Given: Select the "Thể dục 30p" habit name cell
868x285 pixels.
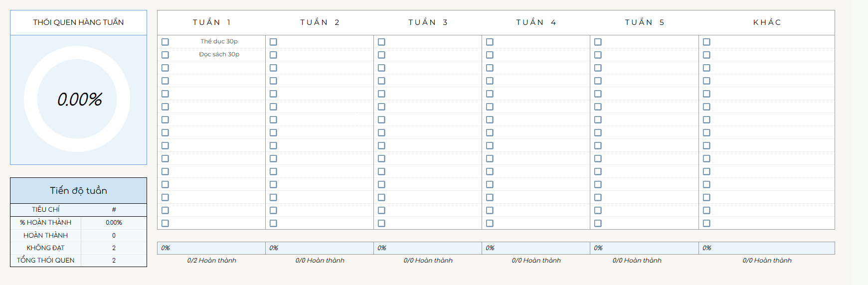Looking at the screenshot, I should (219, 41).
